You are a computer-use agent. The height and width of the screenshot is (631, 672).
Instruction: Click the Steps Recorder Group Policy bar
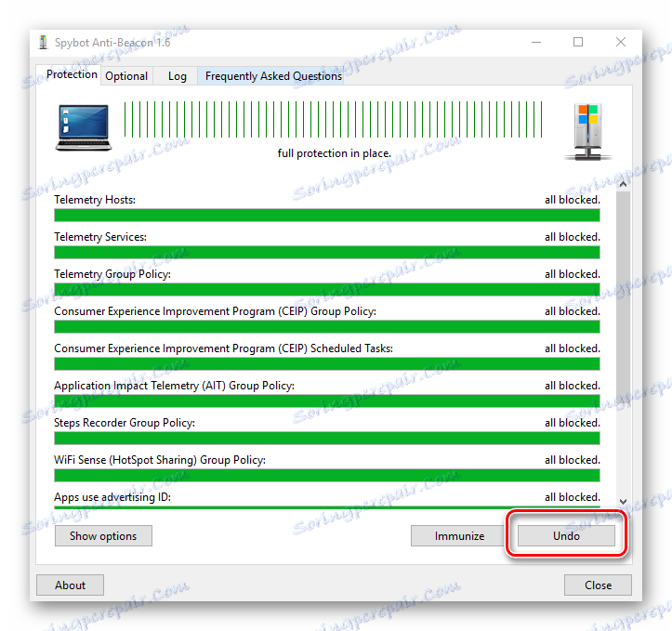(x=327, y=439)
